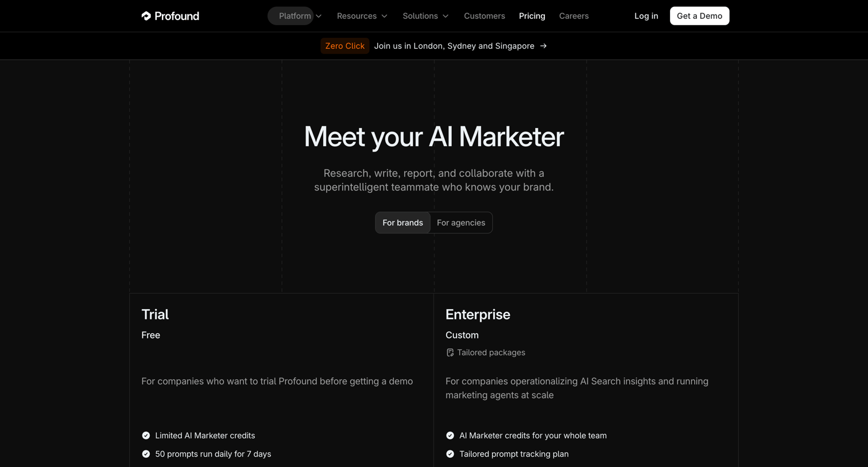Click the Profound logo icon
Image resolution: width=868 pixels, height=467 pixels.
[146, 16]
